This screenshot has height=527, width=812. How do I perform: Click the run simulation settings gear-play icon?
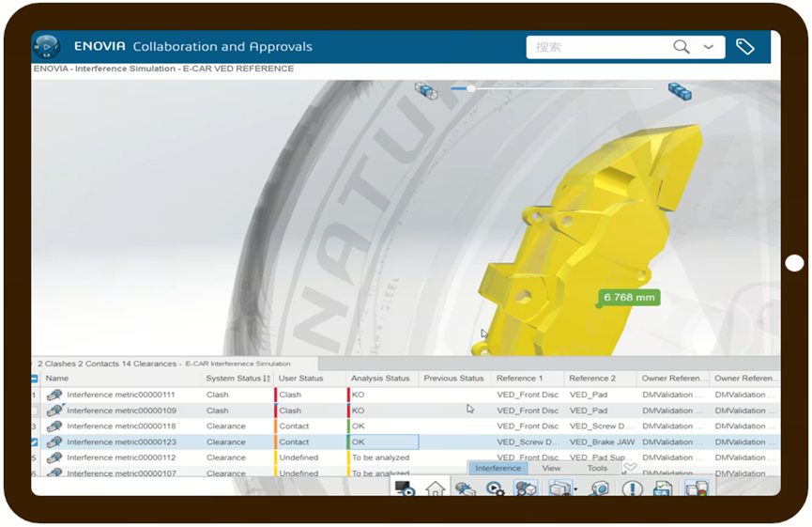(x=495, y=488)
